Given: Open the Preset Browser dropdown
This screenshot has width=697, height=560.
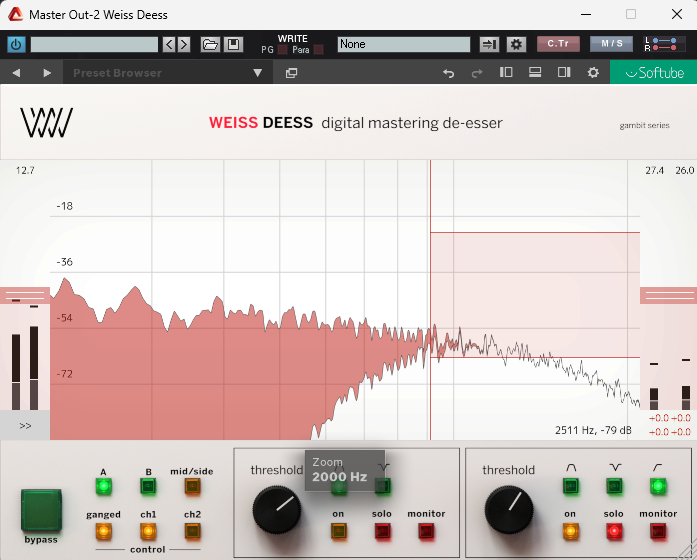Looking at the screenshot, I should point(167,72).
